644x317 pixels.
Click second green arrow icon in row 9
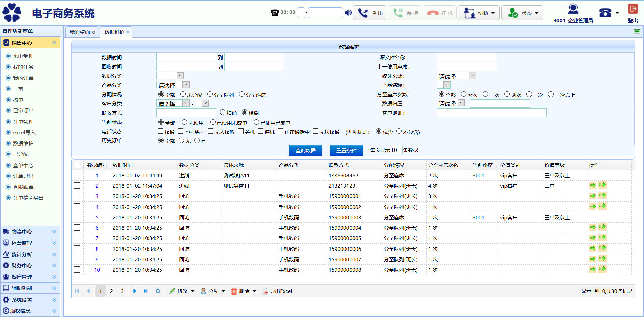[602, 258]
